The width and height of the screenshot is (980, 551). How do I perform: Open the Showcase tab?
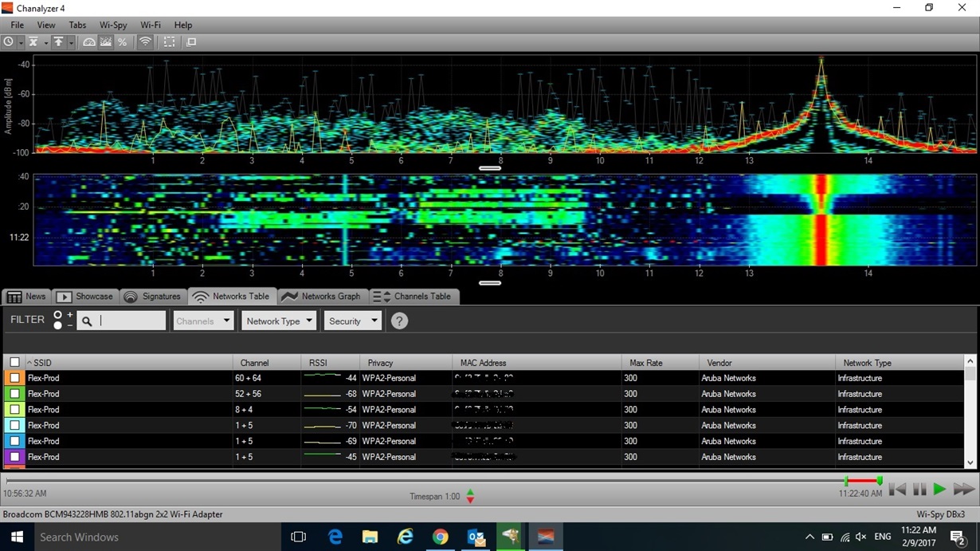pos(85,296)
